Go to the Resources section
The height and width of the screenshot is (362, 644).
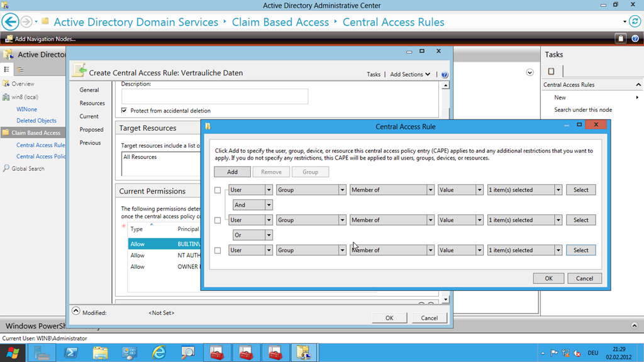pos(92,103)
